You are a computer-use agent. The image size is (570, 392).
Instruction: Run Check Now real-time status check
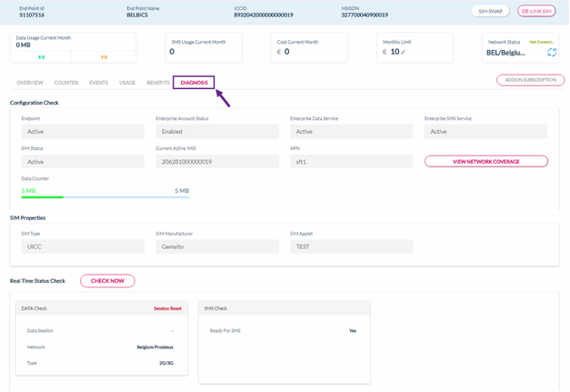[107, 281]
